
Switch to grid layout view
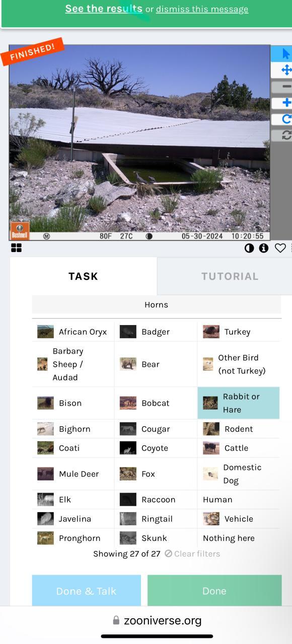click(16, 248)
